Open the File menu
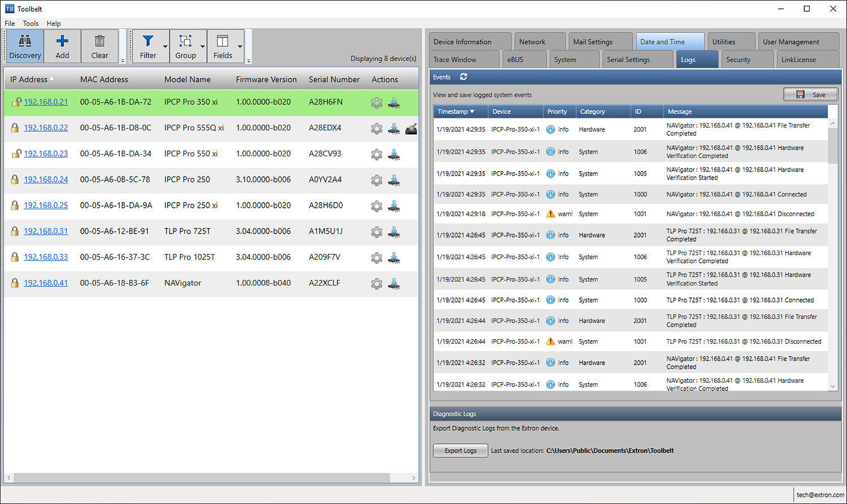 pos(10,23)
